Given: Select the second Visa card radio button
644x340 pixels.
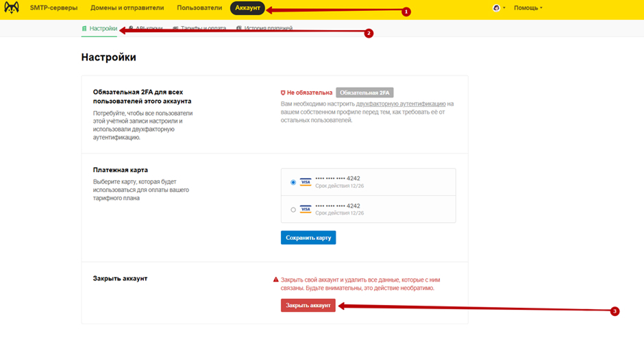Looking at the screenshot, I should [293, 210].
